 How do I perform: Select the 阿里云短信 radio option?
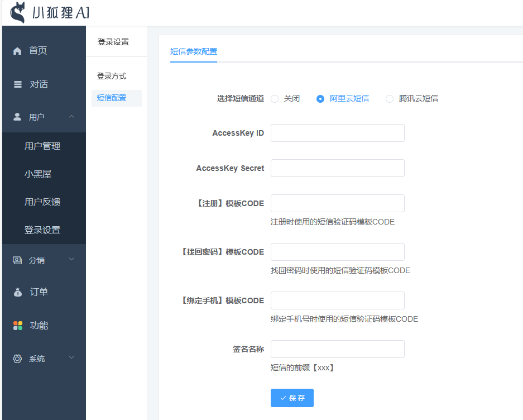click(320, 99)
